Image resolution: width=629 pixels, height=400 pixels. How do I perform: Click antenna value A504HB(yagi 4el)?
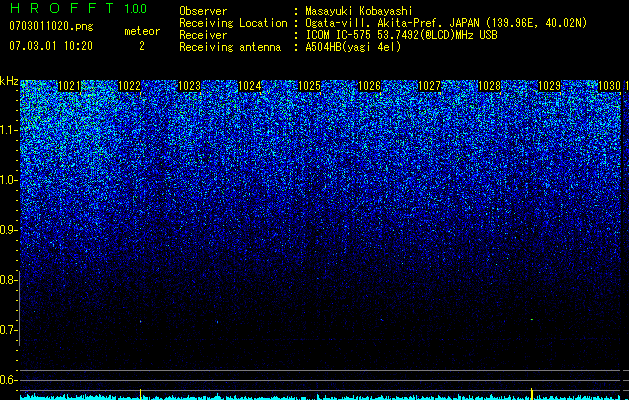click(x=353, y=47)
